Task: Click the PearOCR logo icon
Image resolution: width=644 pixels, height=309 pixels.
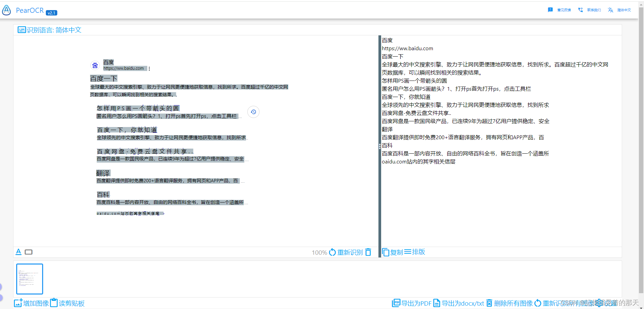Action: coord(6,10)
